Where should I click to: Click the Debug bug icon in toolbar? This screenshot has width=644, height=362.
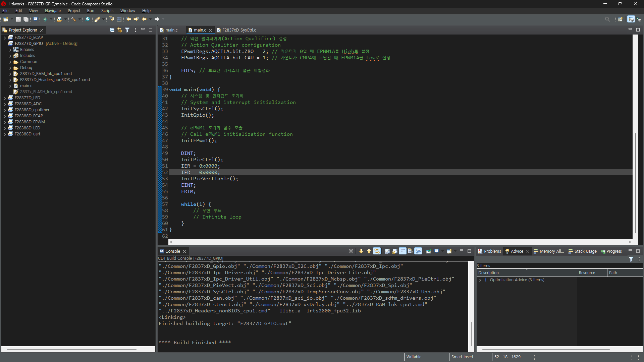(x=45, y=19)
